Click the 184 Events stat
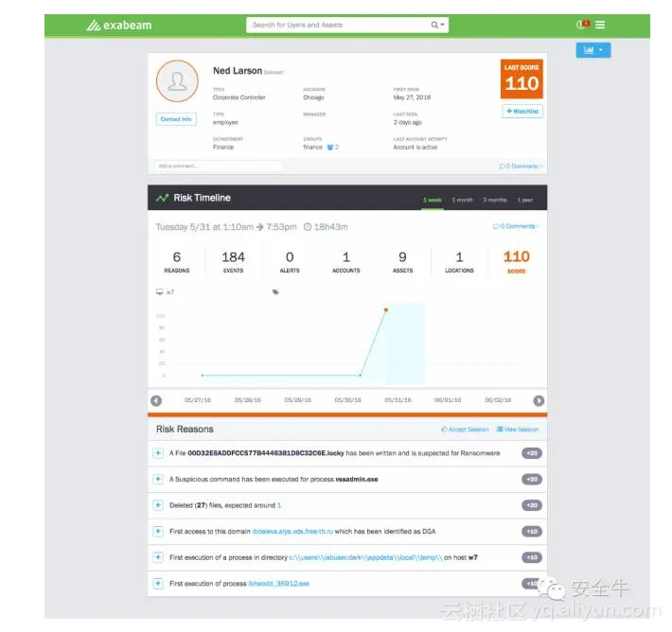 pyautogui.click(x=233, y=261)
